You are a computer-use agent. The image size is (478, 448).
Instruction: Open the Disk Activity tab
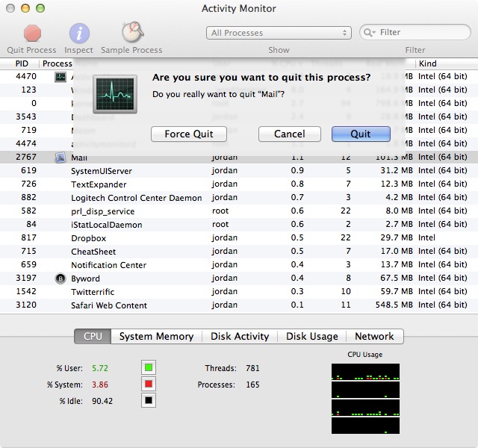(240, 336)
